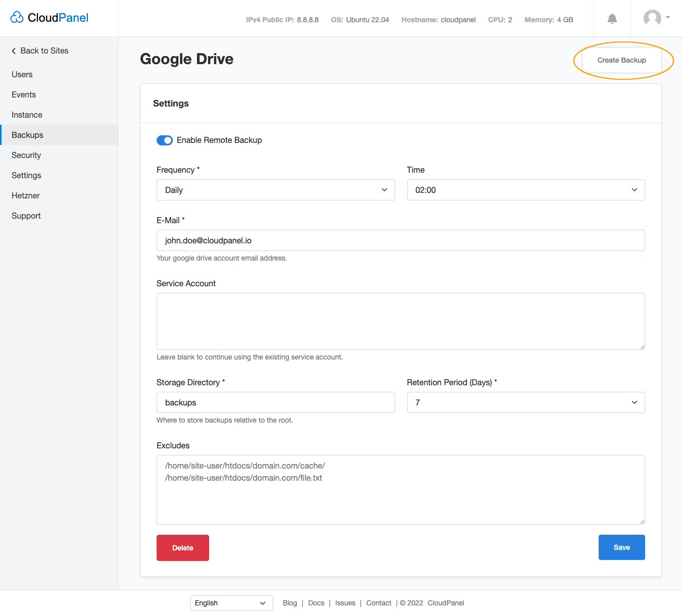The image size is (683, 616).
Task: Select Users in the sidebar
Action: (x=22, y=74)
